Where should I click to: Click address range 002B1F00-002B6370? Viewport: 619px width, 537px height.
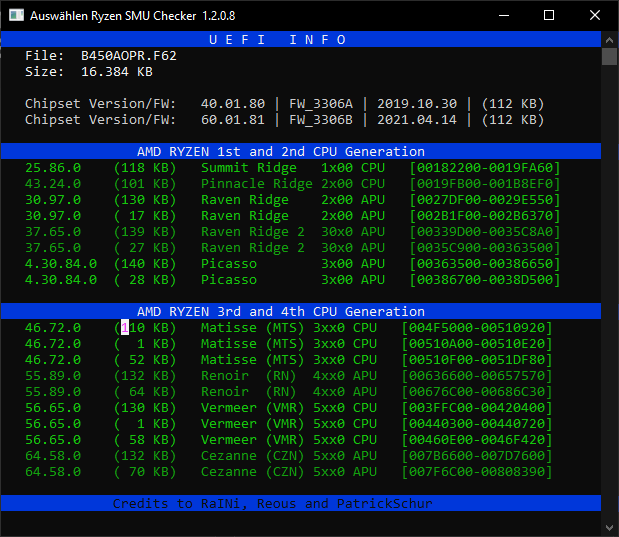click(x=485, y=216)
